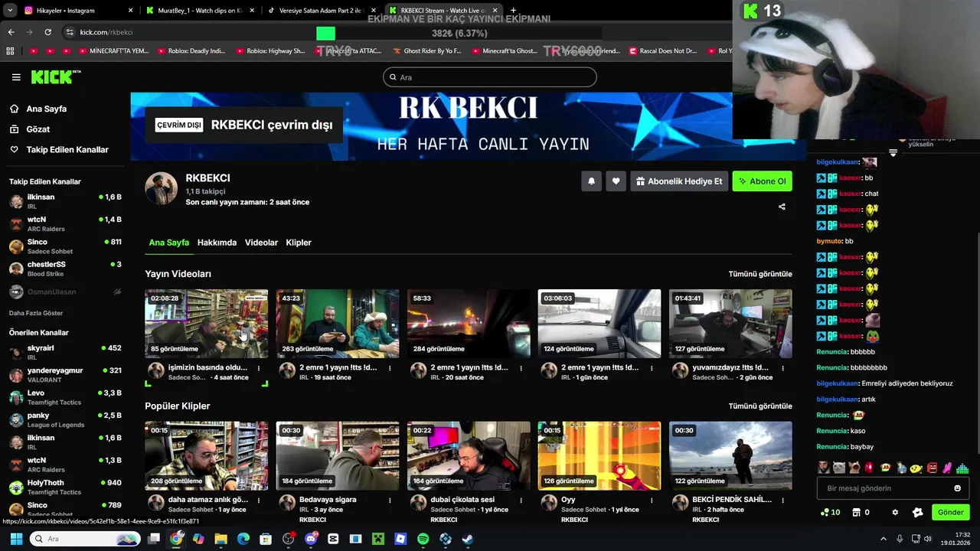Image resolution: width=980 pixels, height=551 pixels.
Task: Open Sinco Sadece Sohbet followed channel
Action: 65,246
